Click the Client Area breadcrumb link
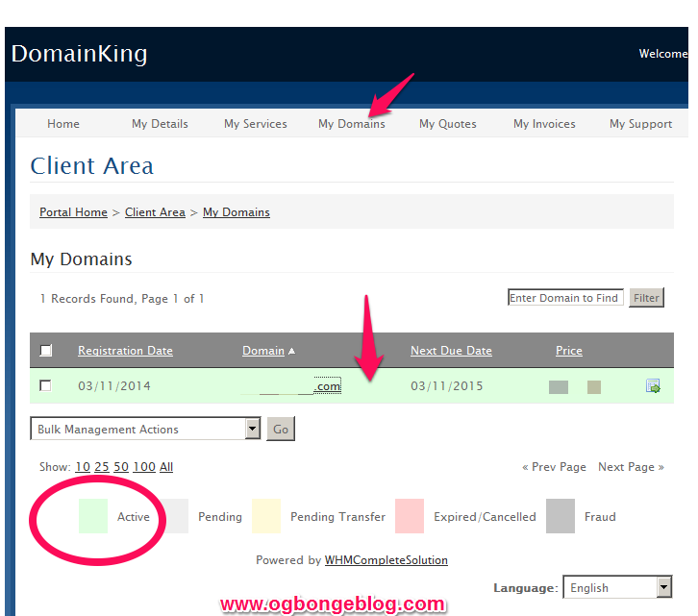698x616 pixels. pyautogui.click(x=155, y=212)
